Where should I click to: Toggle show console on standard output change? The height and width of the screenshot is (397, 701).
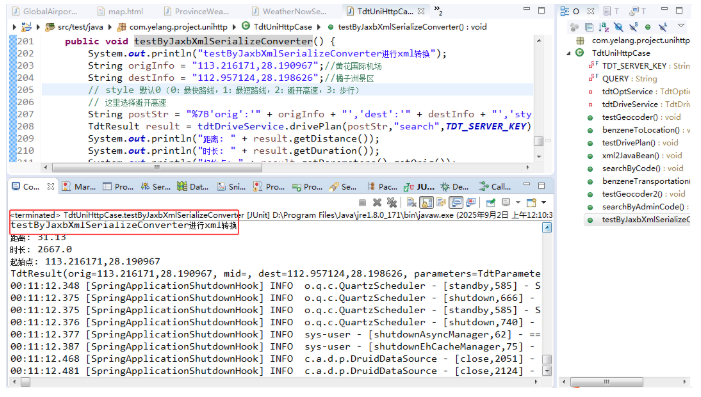tap(456, 203)
